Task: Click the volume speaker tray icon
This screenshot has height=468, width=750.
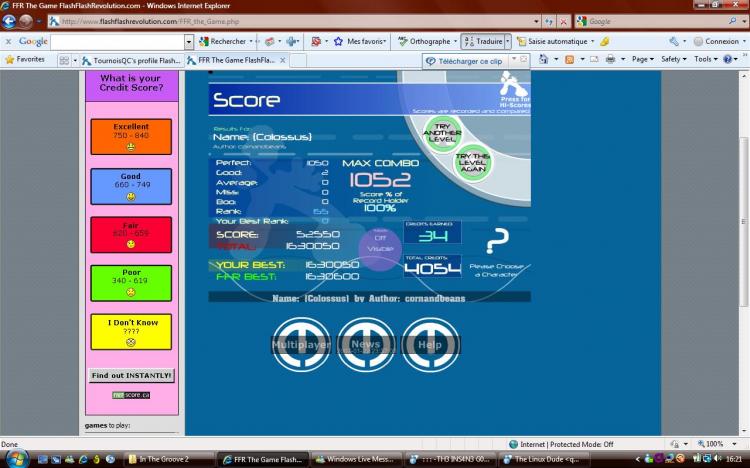Action: (717, 458)
